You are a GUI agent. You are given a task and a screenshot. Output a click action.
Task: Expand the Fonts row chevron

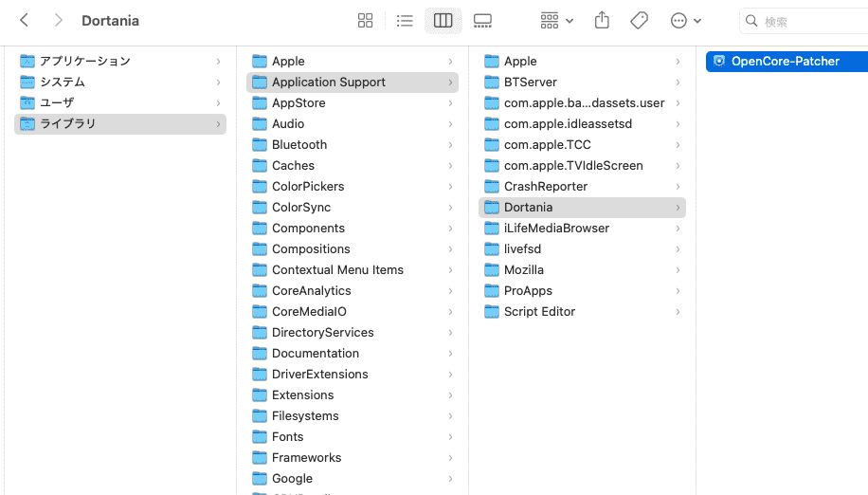(451, 436)
